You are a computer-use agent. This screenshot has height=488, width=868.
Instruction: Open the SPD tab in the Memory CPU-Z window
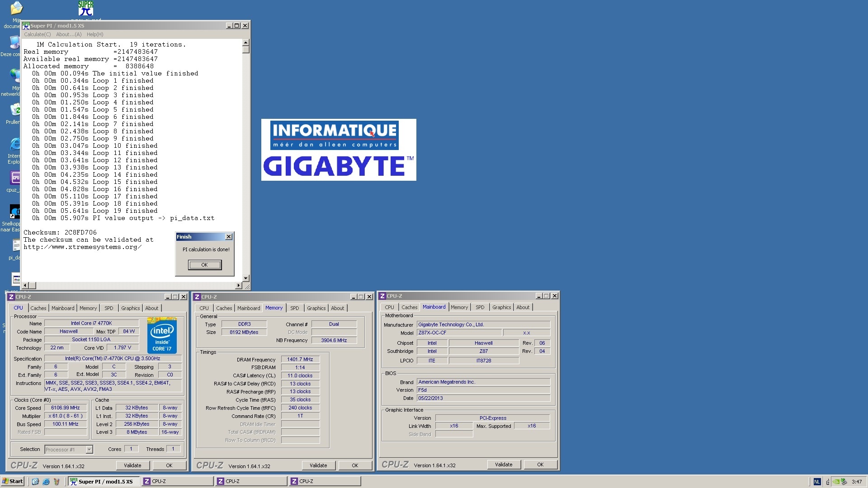click(295, 308)
